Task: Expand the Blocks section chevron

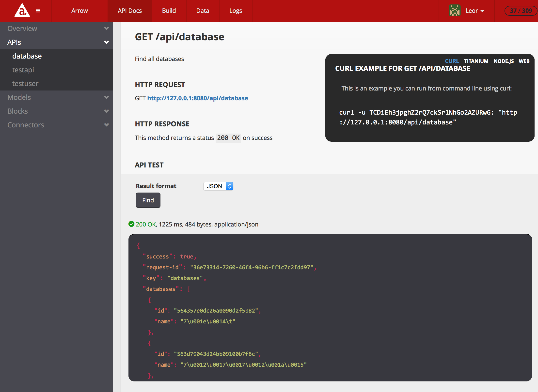Action: click(x=106, y=111)
